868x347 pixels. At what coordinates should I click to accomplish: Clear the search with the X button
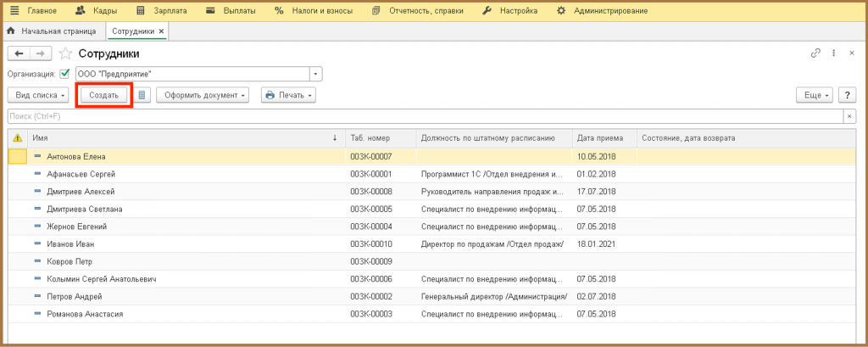pos(849,116)
